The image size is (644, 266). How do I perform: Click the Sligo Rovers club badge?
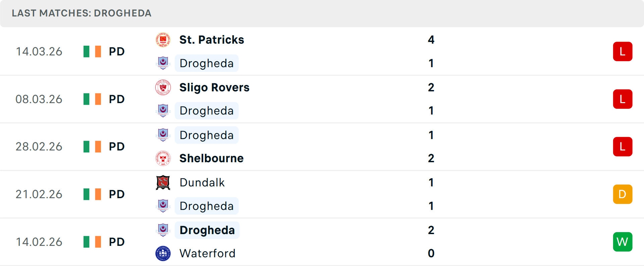tap(163, 87)
